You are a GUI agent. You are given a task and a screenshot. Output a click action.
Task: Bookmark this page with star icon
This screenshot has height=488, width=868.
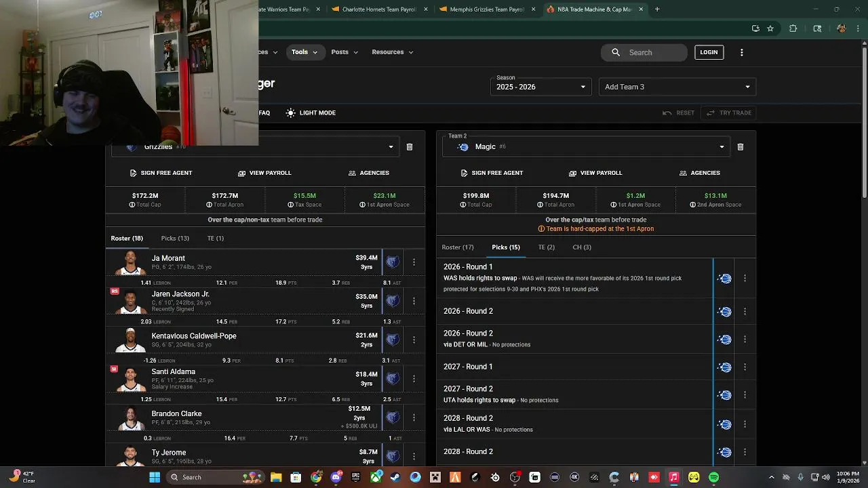pos(770,28)
